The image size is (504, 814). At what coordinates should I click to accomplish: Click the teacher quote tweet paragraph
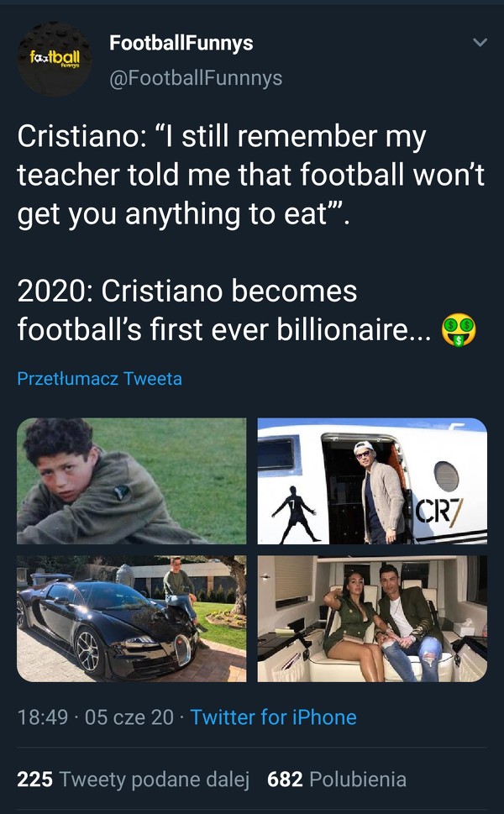tap(250, 175)
